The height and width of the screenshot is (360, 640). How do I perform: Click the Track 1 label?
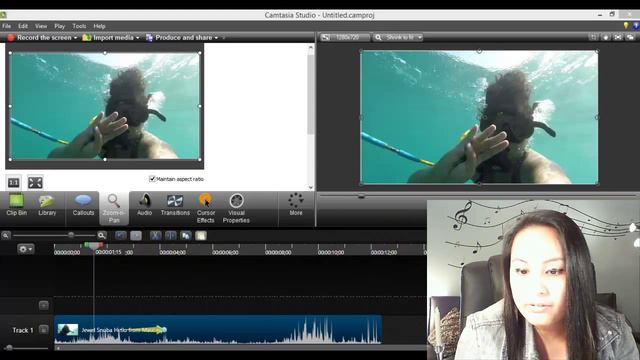tap(22, 330)
